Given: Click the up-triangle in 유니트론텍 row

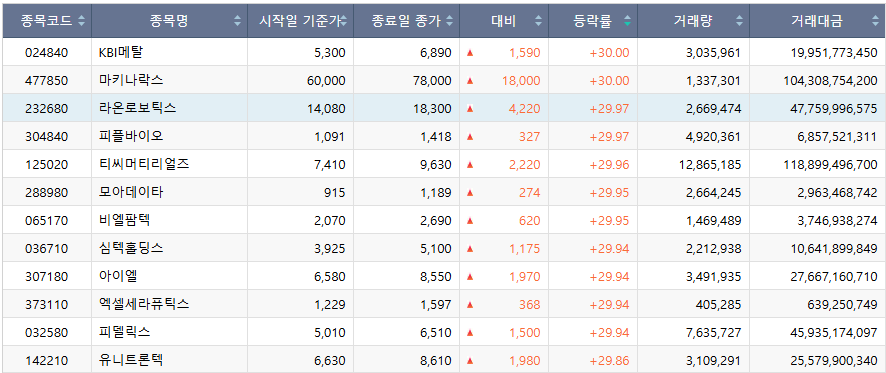Looking at the screenshot, I should [470, 361].
